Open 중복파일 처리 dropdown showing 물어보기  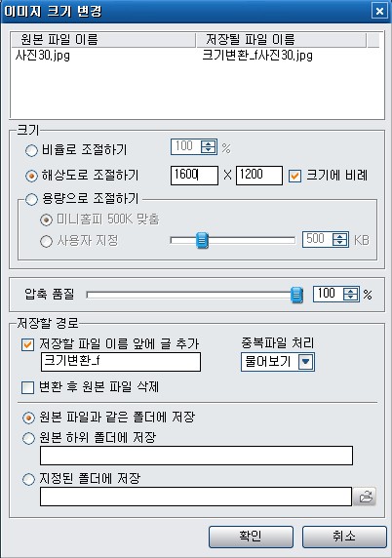click(x=278, y=362)
